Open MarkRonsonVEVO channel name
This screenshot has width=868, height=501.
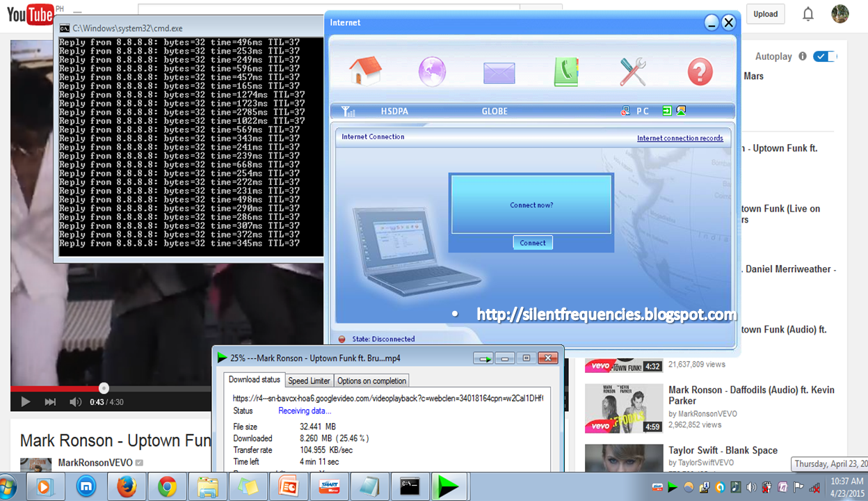96,463
